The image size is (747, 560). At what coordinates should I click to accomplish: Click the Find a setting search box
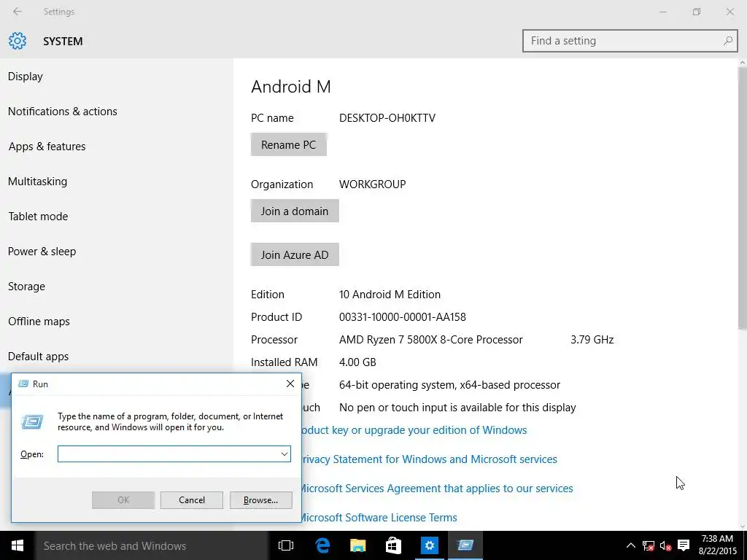pyautogui.click(x=630, y=41)
